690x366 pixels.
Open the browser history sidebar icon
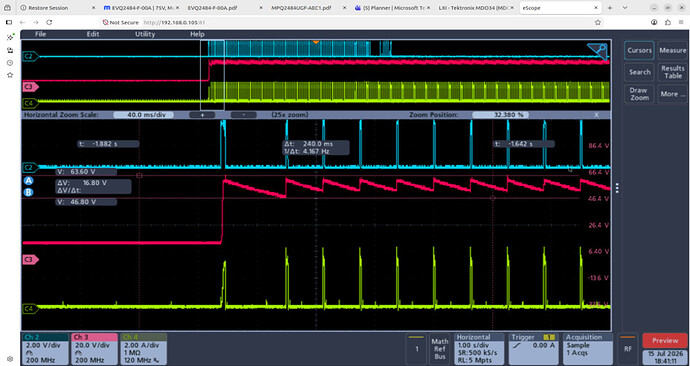tap(10, 62)
